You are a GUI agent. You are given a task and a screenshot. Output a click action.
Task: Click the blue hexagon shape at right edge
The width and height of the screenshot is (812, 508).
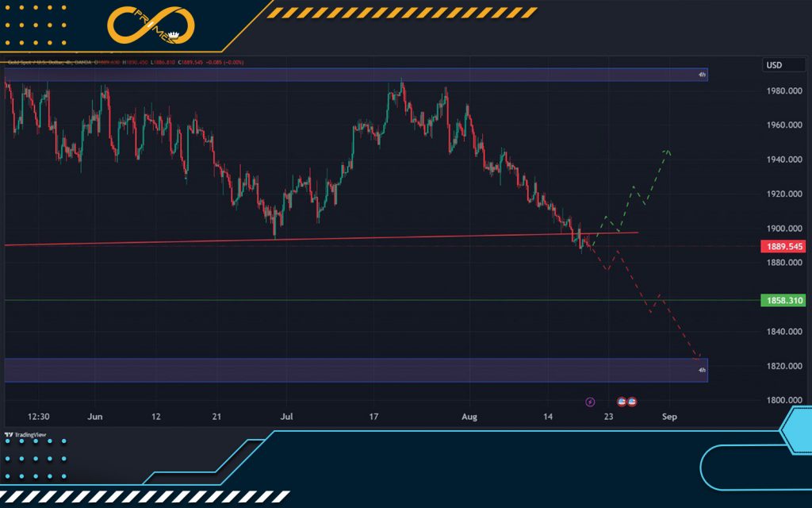(796, 434)
